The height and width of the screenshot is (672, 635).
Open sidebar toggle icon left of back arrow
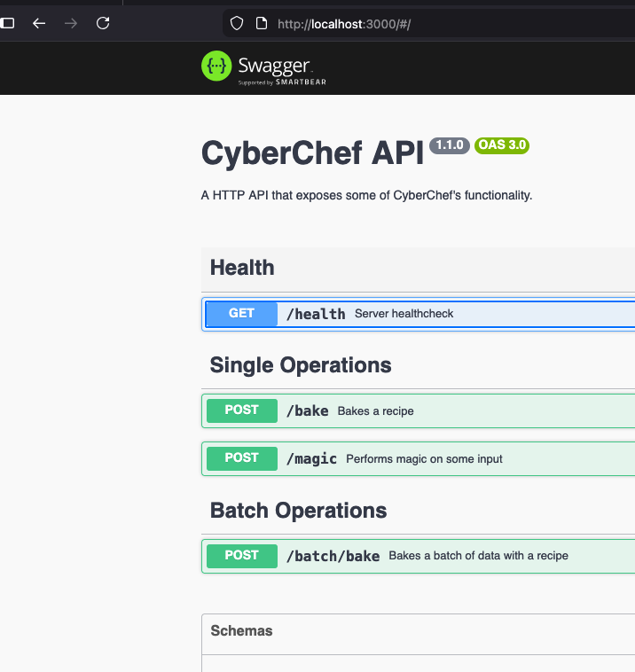coord(7,23)
